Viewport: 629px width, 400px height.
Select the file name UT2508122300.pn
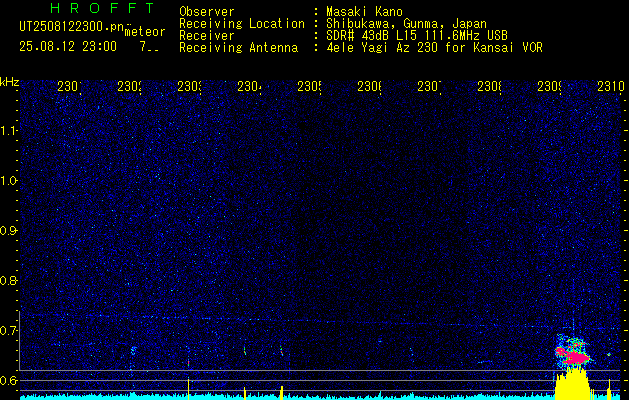click(x=72, y=27)
